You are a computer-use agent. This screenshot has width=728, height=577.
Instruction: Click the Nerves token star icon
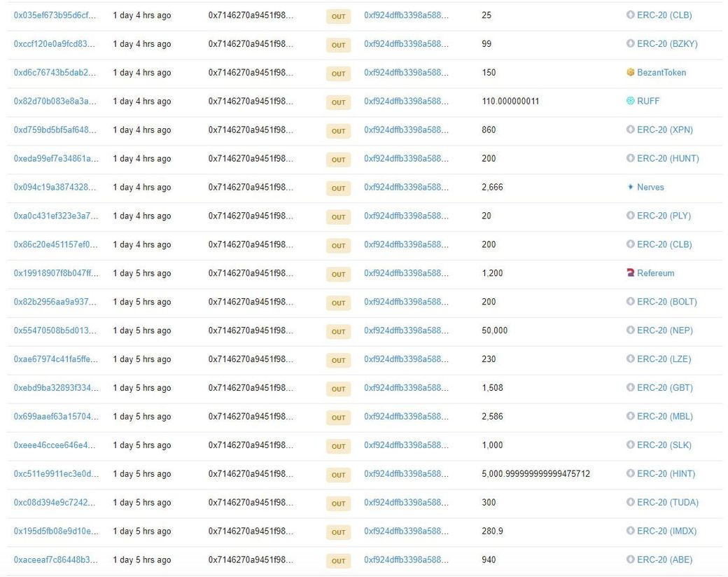click(x=630, y=187)
